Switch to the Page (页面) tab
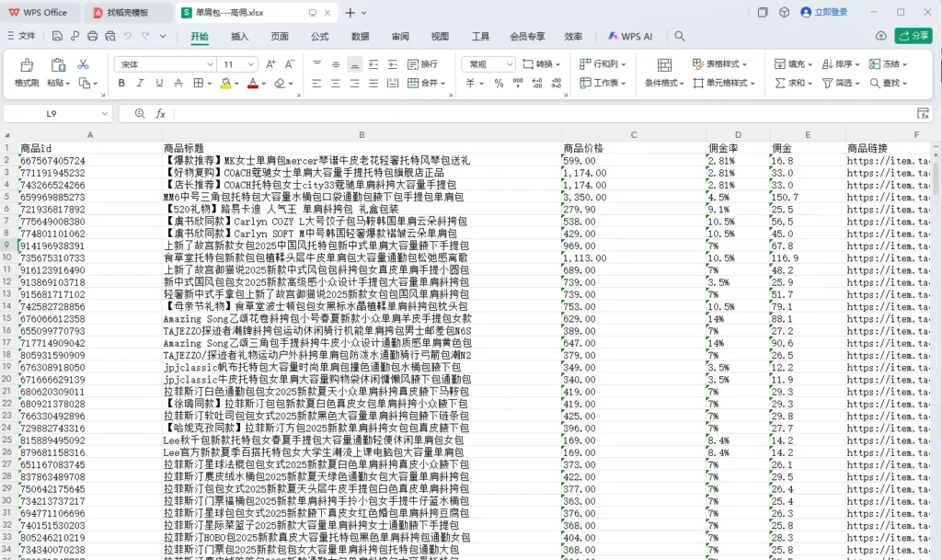This screenshot has height=560, width=942. 280,36
